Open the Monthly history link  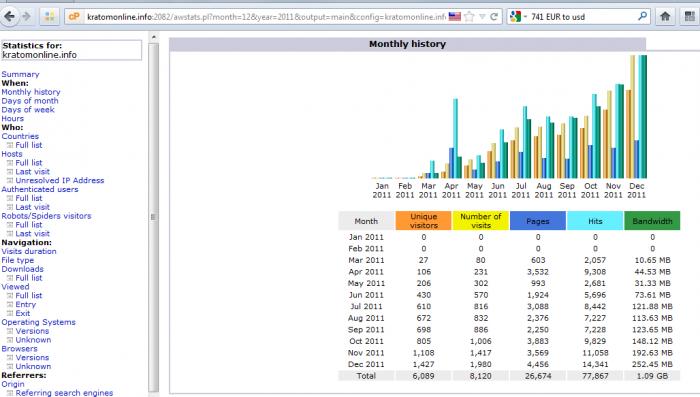coord(31,92)
